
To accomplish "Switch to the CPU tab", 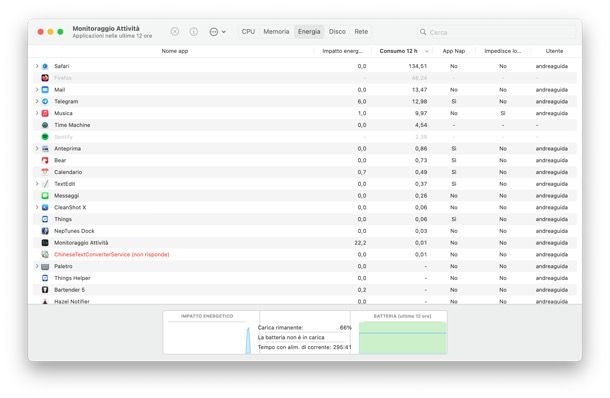I will 248,32.
